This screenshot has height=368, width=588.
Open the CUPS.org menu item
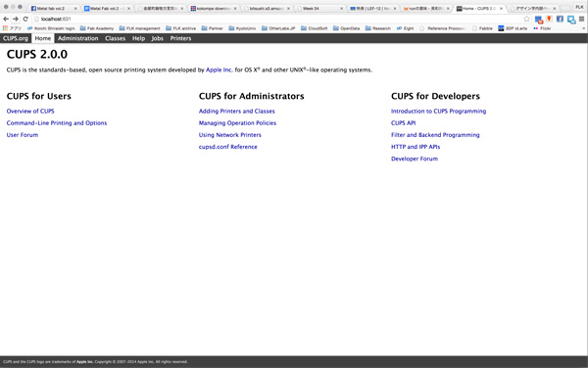tap(16, 38)
